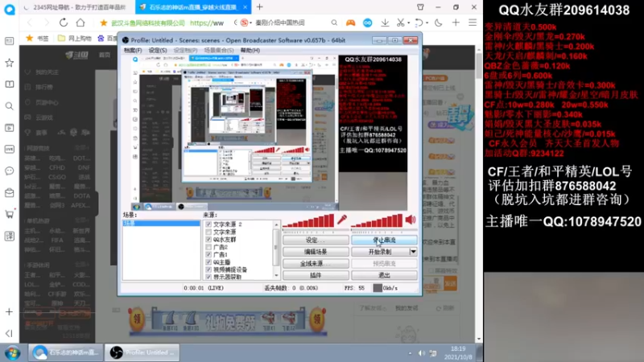644x362 pixels.
Task: Click the 退出 button in OBS
Action: 384,275
